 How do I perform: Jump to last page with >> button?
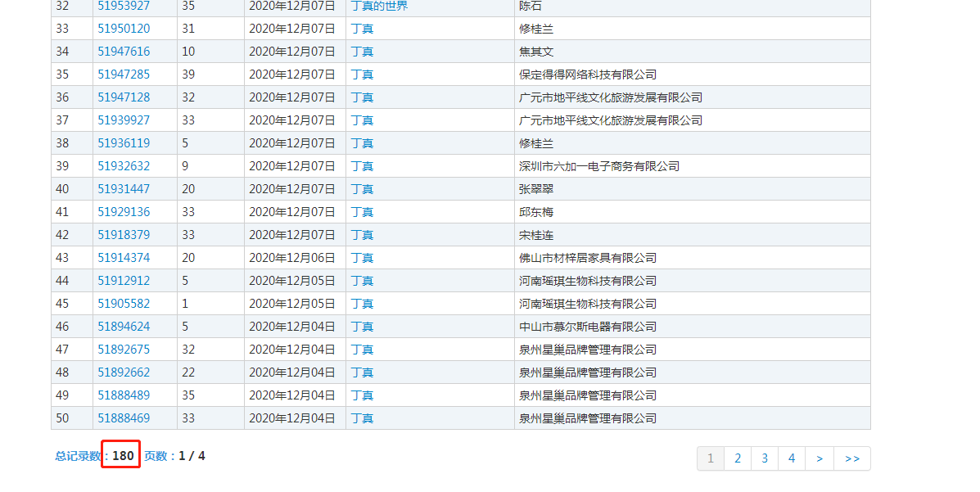click(852, 458)
